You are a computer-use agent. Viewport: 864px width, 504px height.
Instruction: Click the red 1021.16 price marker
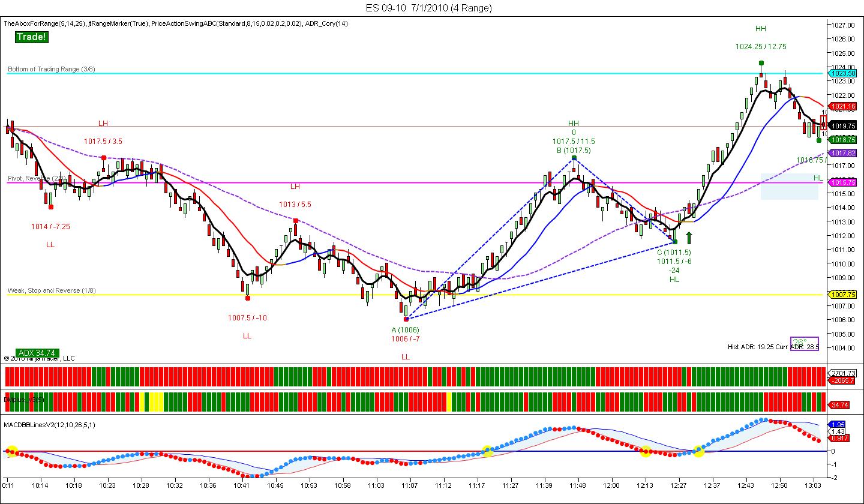(x=843, y=106)
